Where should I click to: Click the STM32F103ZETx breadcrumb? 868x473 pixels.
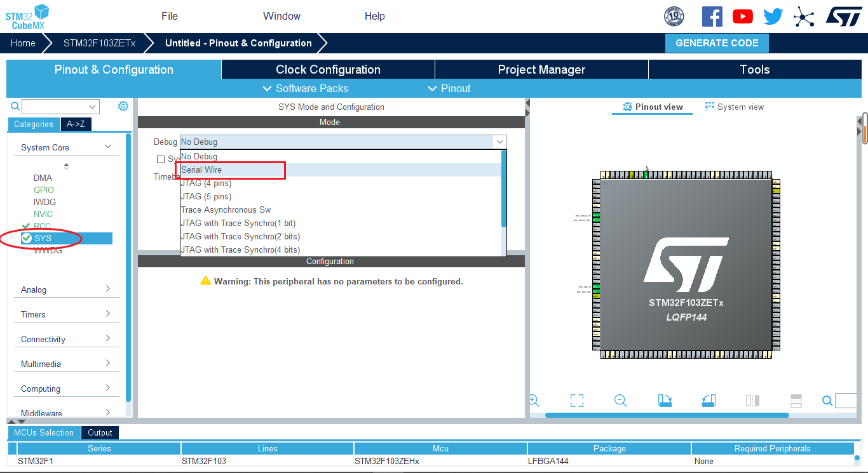pyautogui.click(x=99, y=43)
